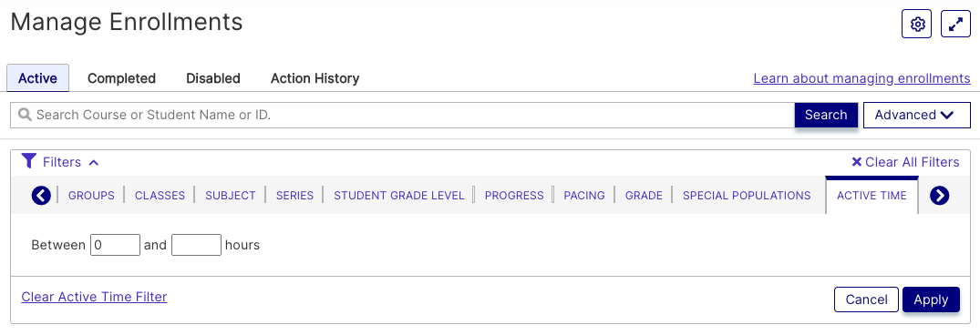Switch to the Completed tab
The width and height of the screenshot is (980, 335).
point(121,78)
